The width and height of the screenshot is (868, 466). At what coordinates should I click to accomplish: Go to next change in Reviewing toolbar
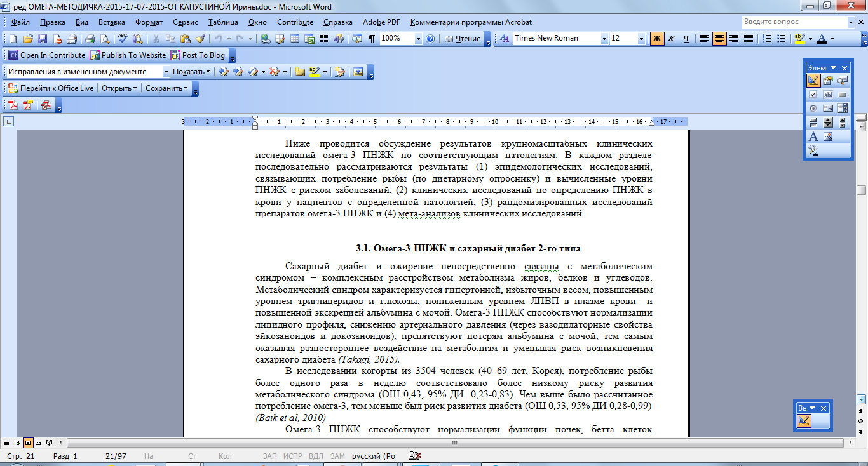(238, 72)
